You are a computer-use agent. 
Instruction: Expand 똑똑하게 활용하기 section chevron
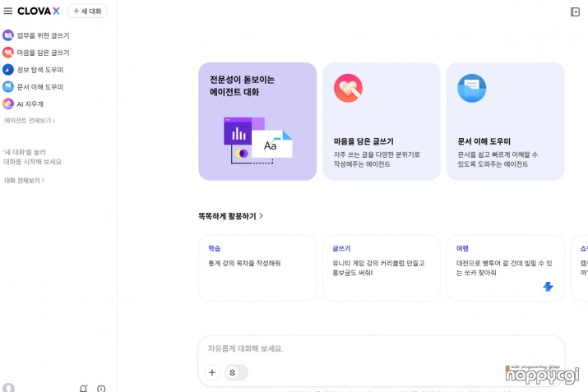[x=262, y=216]
